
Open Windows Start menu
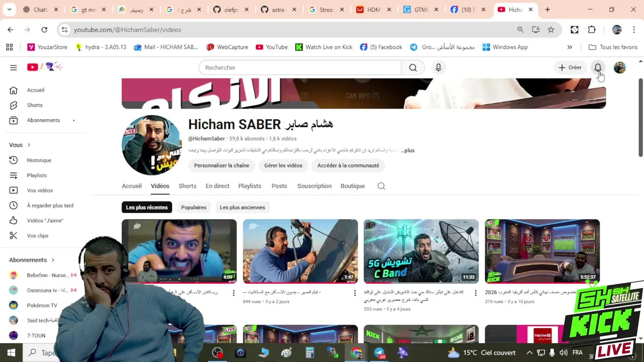[11, 352]
